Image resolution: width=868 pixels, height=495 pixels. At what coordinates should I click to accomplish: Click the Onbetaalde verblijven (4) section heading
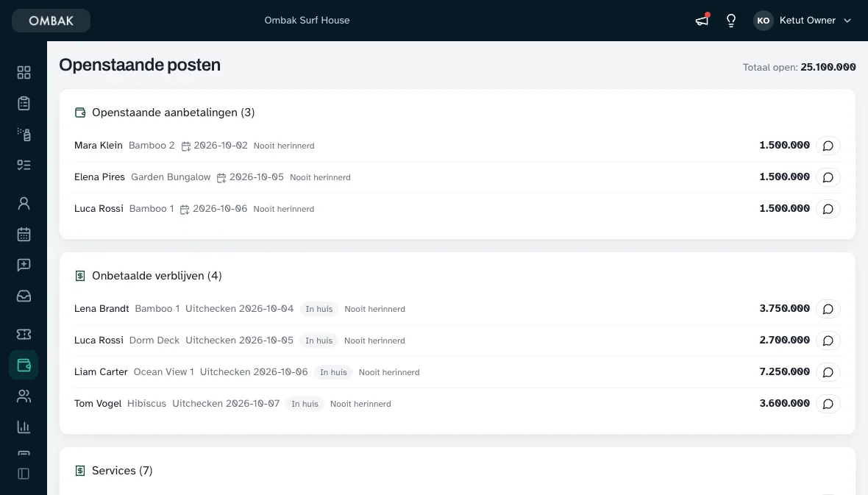pos(157,276)
